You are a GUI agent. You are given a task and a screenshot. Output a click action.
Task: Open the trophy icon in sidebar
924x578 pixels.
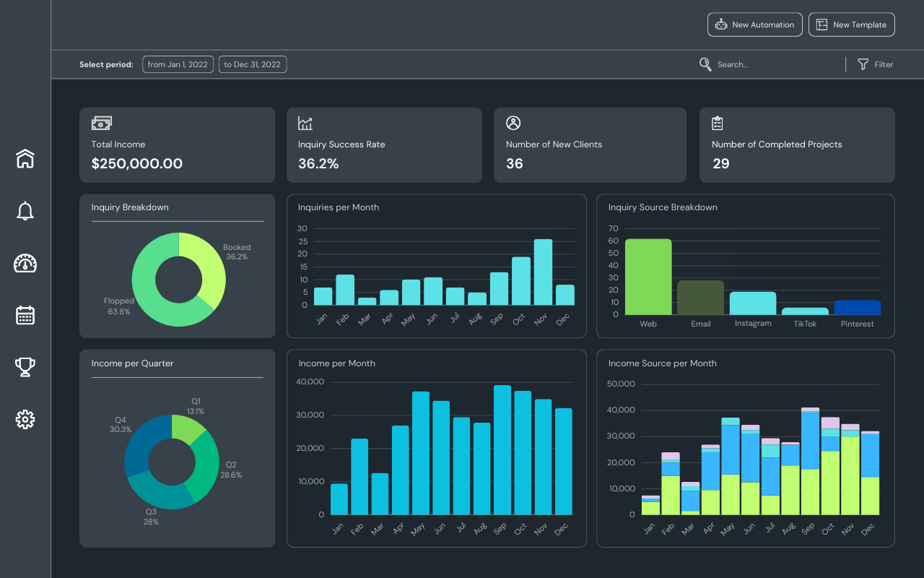tap(25, 367)
